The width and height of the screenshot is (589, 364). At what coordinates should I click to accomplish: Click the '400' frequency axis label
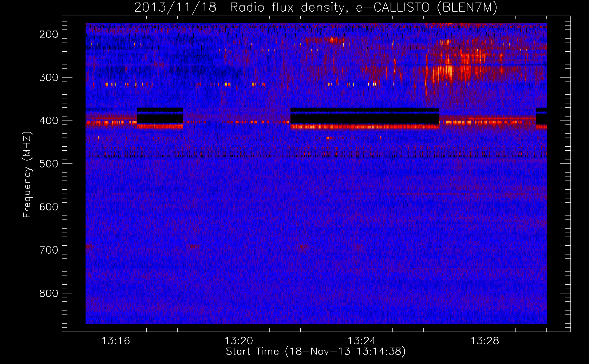[49, 120]
